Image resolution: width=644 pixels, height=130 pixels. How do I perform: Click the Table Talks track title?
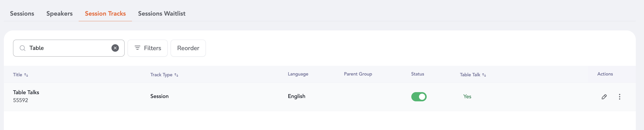click(x=26, y=92)
